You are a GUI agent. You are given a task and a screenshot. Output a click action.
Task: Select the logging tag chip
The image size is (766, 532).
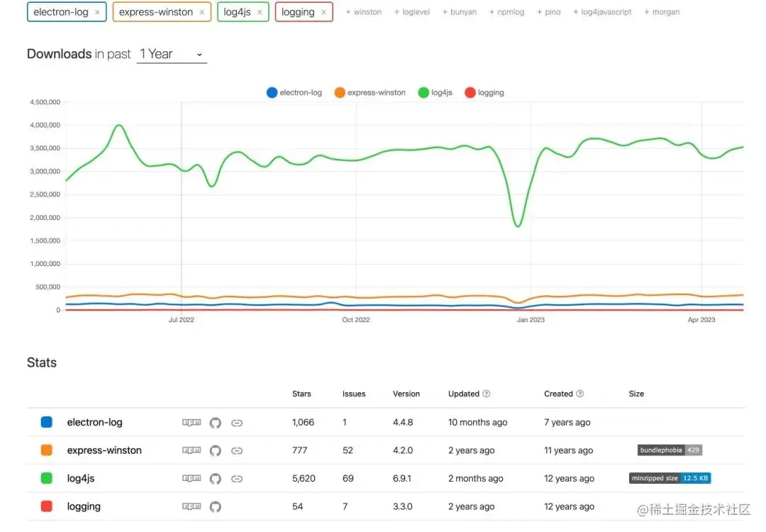(304, 12)
